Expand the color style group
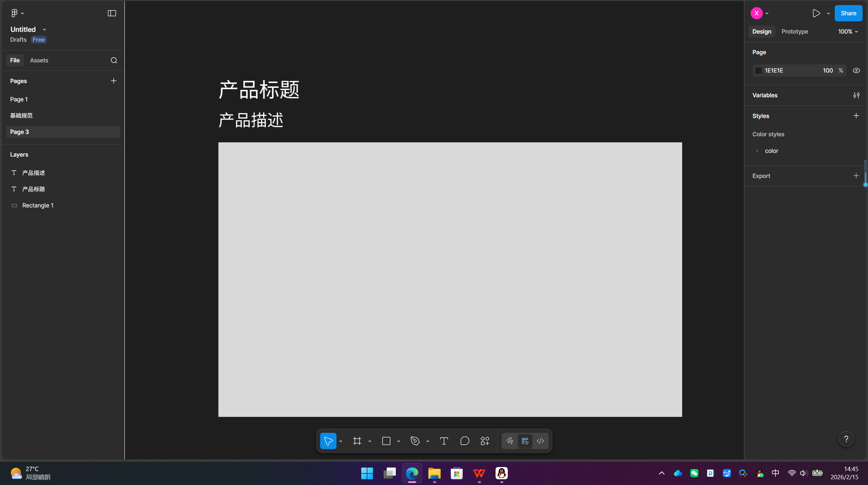Image resolution: width=868 pixels, height=485 pixels. 757,151
